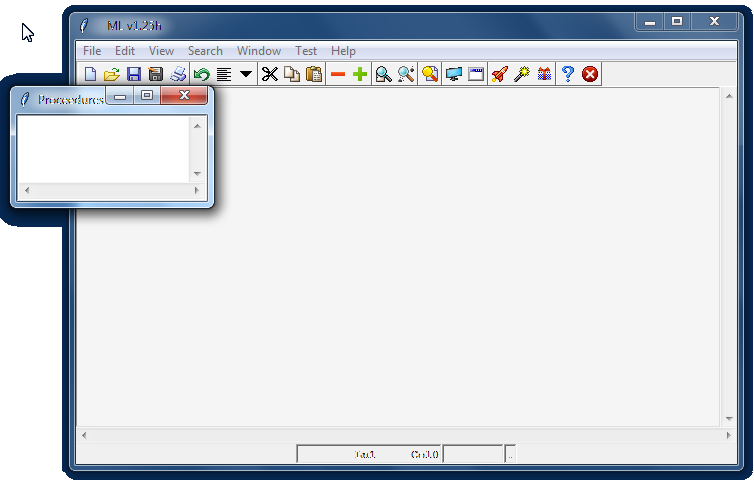
Task: Undo with the green curved arrow icon
Action: pyautogui.click(x=201, y=74)
